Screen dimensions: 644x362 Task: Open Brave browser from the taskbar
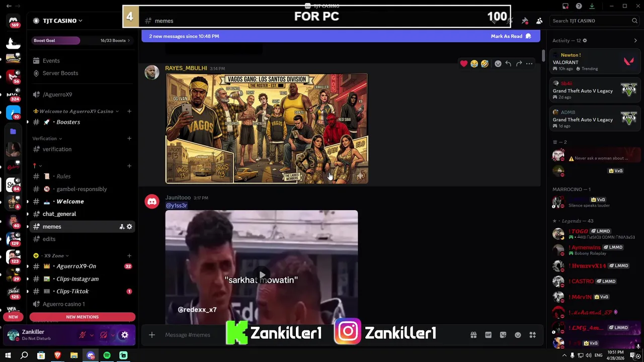pyautogui.click(x=57, y=355)
